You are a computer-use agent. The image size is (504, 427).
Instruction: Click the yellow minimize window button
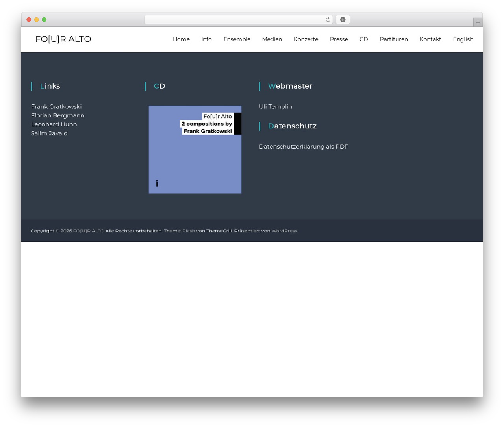click(37, 20)
